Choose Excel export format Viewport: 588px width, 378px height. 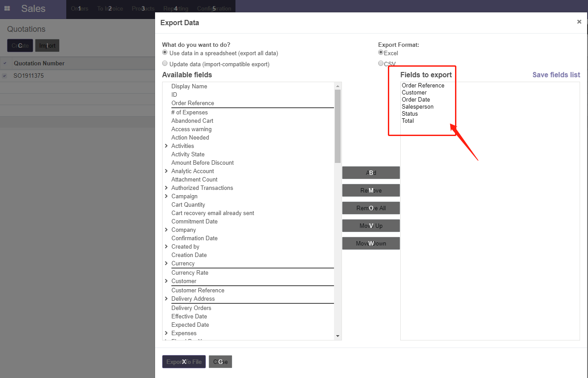381,53
